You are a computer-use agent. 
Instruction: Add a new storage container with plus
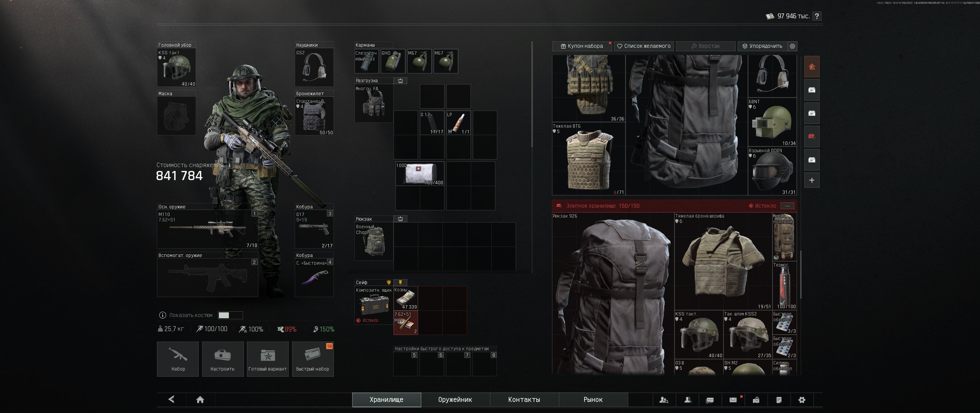tap(812, 180)
